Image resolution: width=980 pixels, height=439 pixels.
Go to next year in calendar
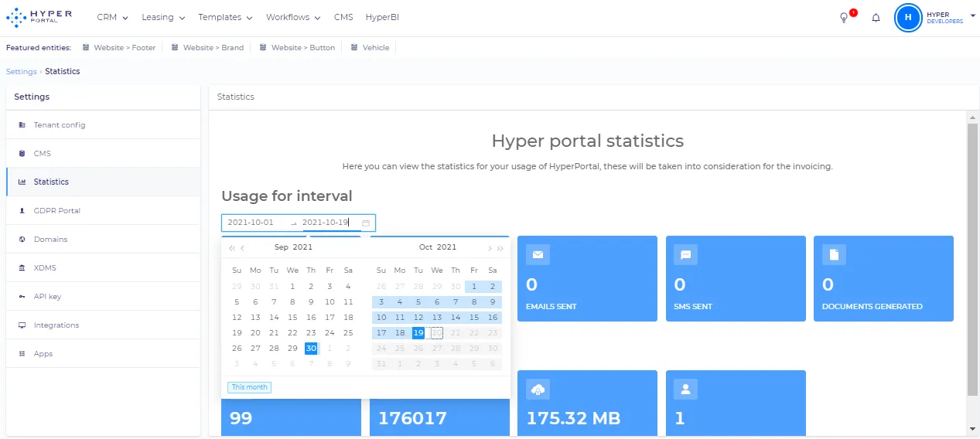click(x=500, y=248)
